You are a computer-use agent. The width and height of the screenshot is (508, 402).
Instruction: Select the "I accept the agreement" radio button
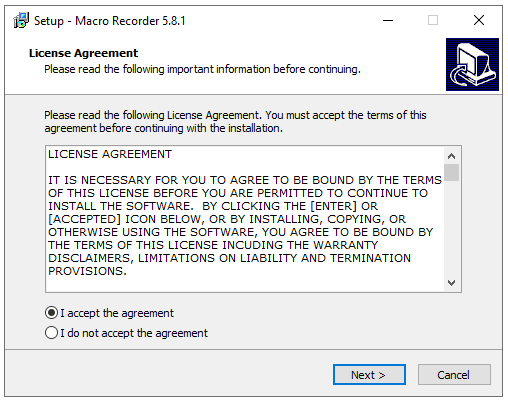pyautogui.click(x=51, y=313)
